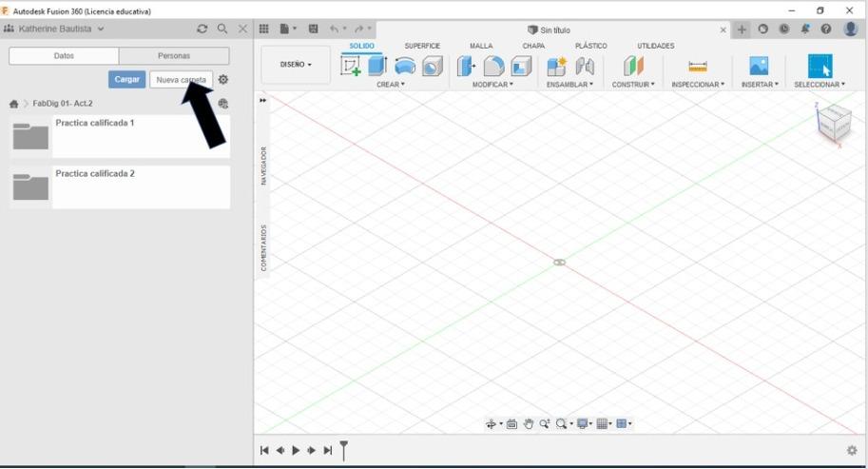Activate the Select tool
This screenshot has height=469, width=868.
coord(820,66)
